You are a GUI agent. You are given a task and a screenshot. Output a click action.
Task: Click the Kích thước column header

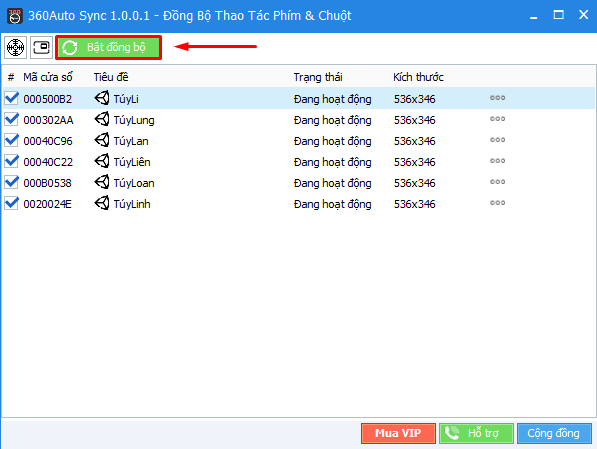point(418,77)
